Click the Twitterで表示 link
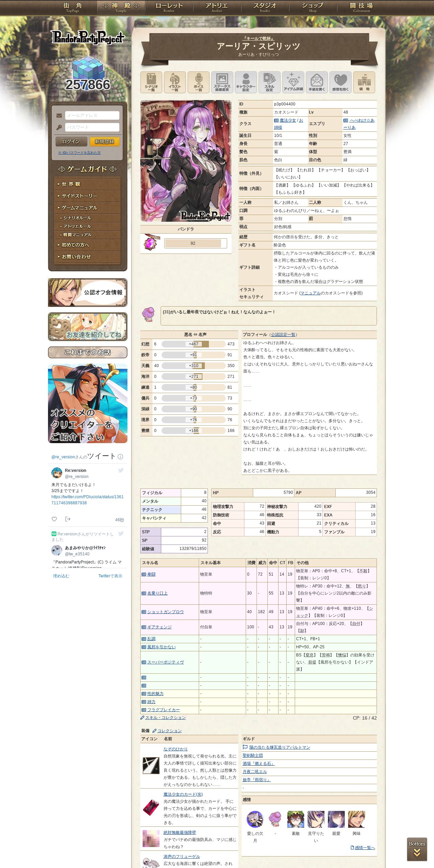434x868 pixels. [x=110, y=576]
